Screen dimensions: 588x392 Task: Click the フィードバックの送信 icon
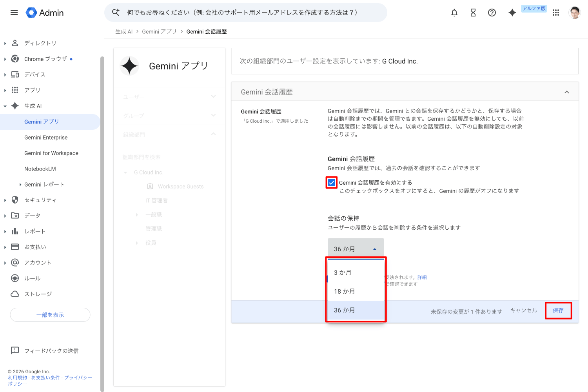[15, 350]
